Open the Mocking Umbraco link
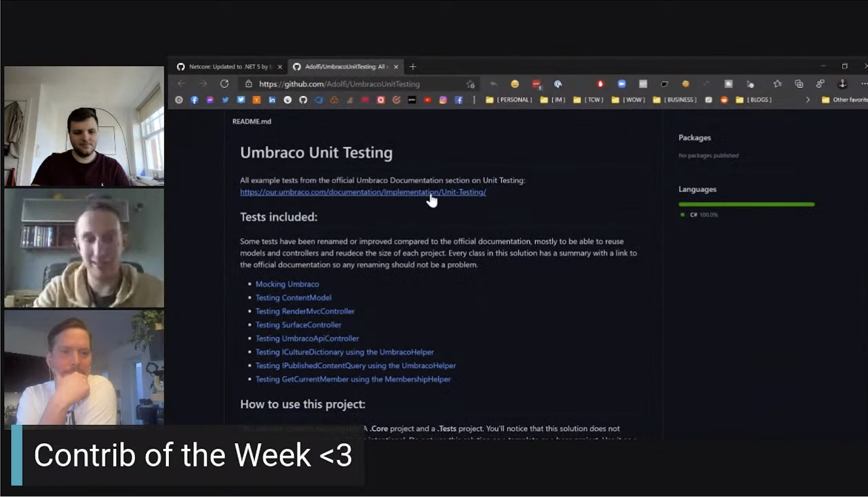868x497 pixels. point(287,284)
